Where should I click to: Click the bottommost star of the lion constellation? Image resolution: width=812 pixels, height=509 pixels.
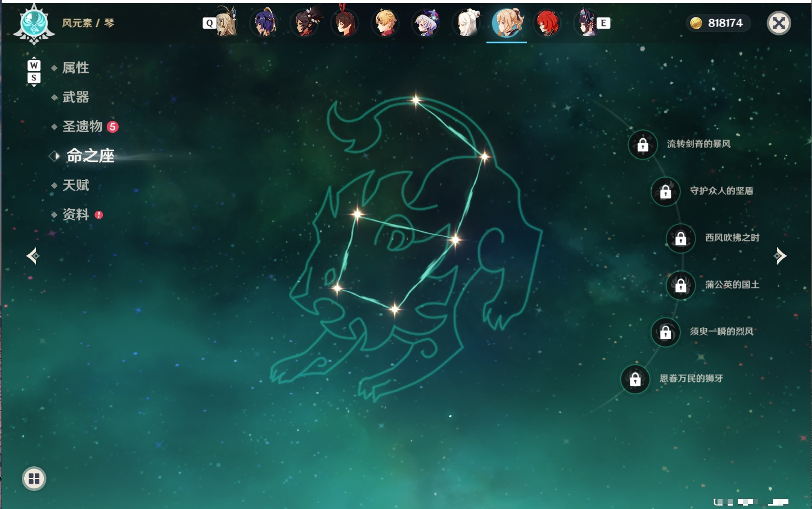point(395,308)
